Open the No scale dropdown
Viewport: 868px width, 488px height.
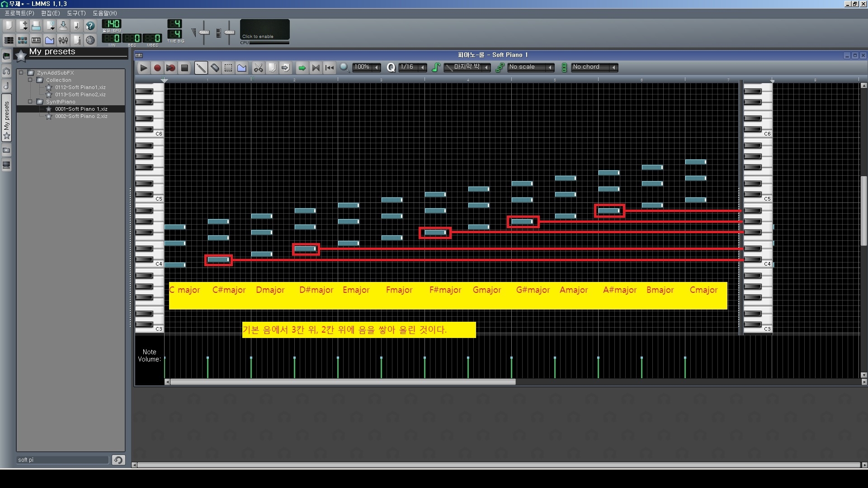[x=531, y=67]
